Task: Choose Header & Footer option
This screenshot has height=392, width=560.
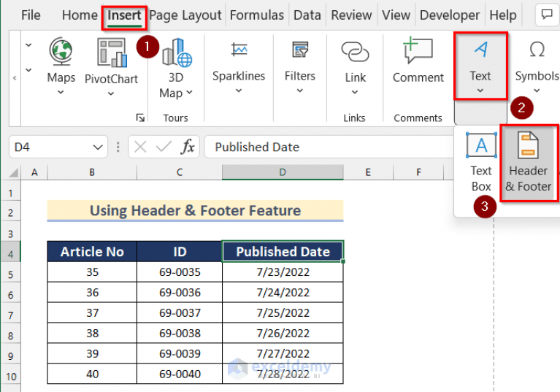Action: tap(528, 164)
